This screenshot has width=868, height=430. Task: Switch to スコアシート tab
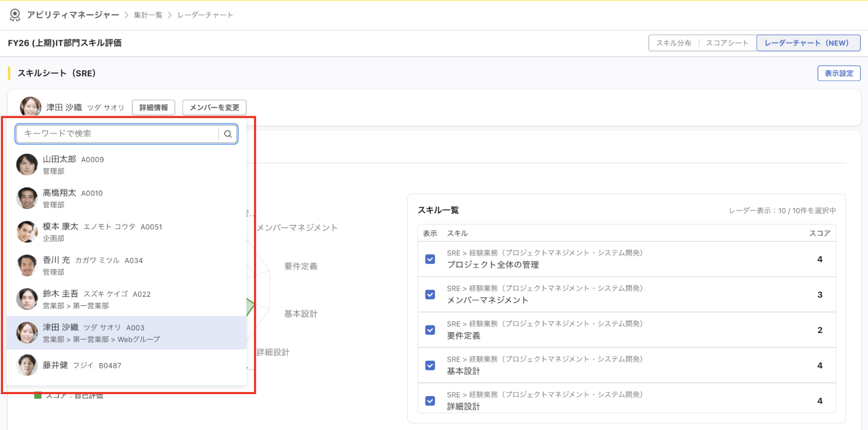pos(727,43)
